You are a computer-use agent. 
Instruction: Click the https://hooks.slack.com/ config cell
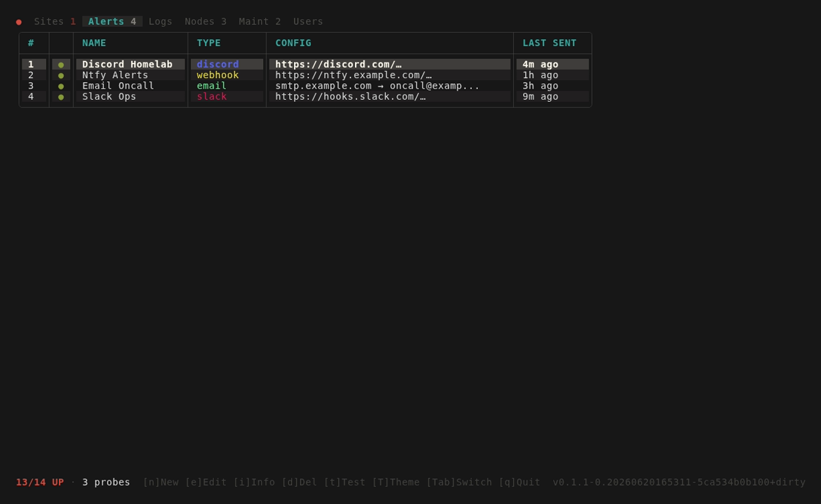(390, 96)
